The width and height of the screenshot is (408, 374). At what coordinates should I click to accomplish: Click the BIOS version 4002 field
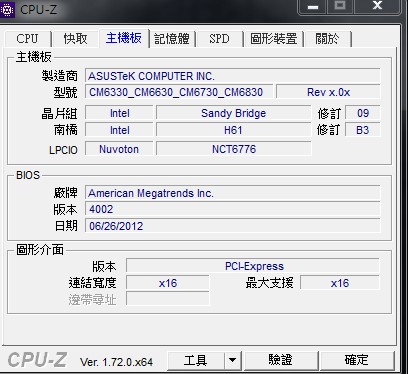pos(232,209)
